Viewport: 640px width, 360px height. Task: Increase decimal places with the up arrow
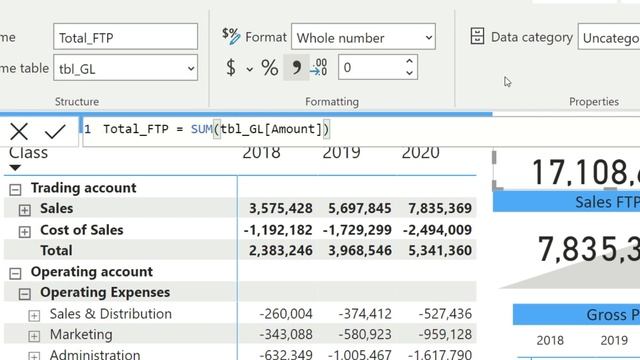pyautogui.click(x=409, y=61)
